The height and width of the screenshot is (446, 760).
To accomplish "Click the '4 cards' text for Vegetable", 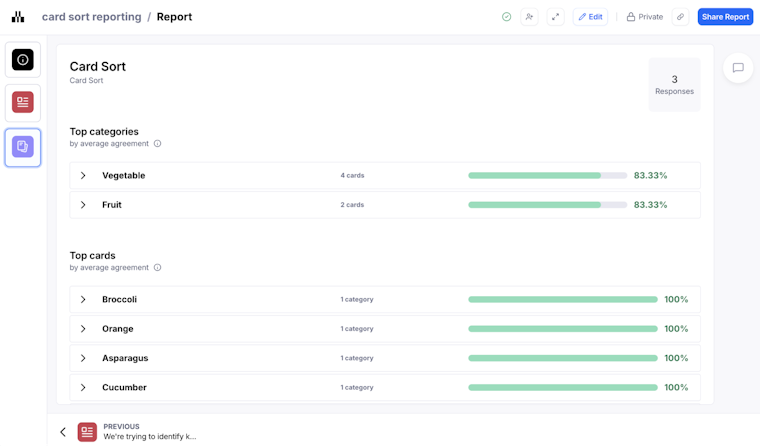I will [x=352, y=175].
